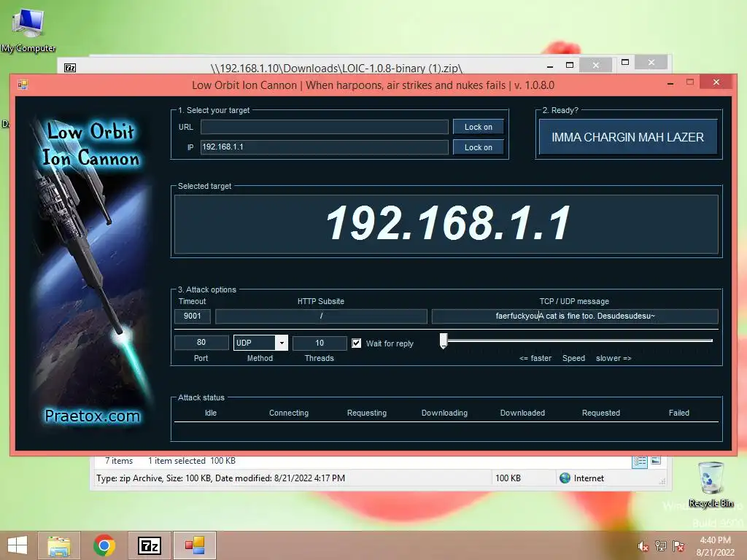The width and height of the screenshot is (747, 560).
Task: Click the 7z icon in zip window
Action: tap(70, 68)
